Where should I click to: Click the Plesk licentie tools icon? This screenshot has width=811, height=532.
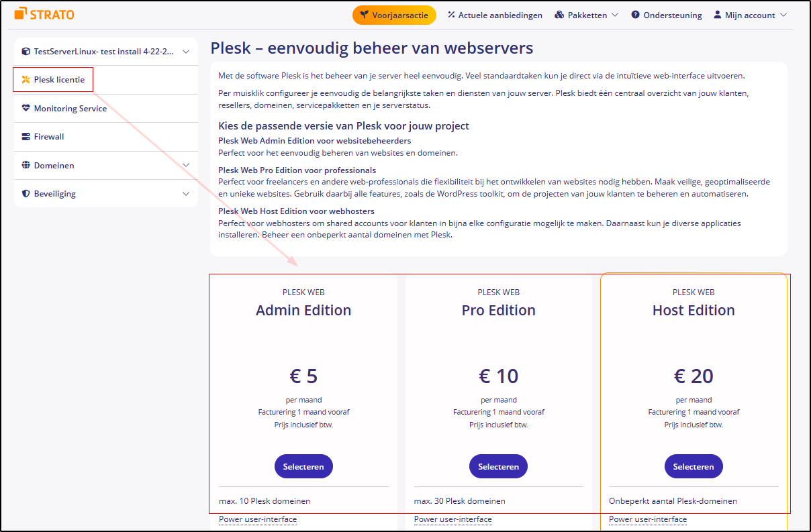26,80
